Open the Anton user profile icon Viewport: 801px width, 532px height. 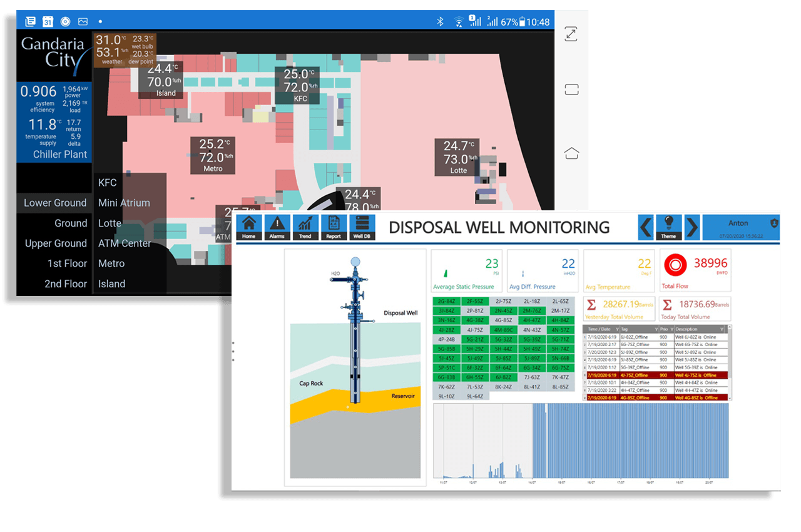pos(774,223)
